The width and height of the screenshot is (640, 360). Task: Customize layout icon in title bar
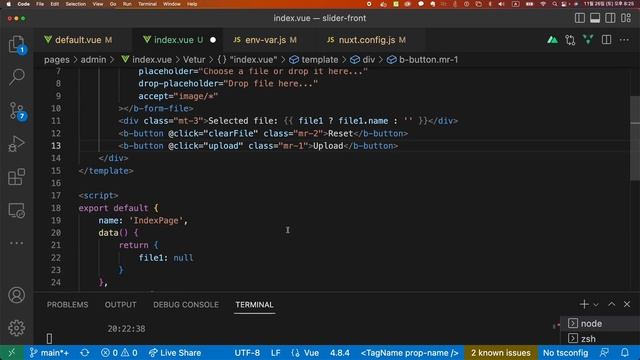coord(626,18)
